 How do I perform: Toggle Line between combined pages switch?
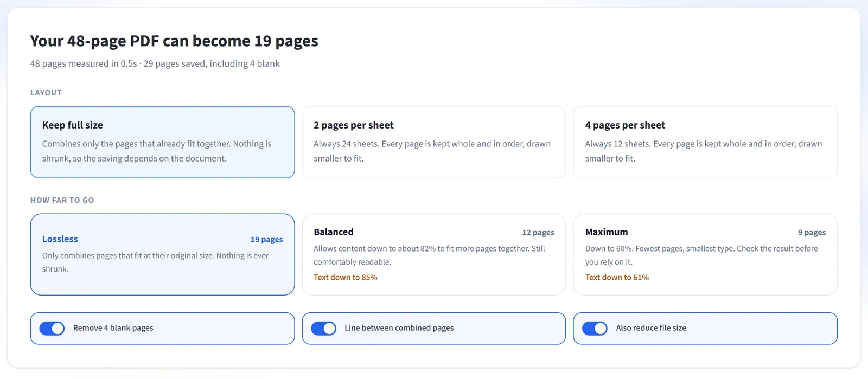click(324, 328)
